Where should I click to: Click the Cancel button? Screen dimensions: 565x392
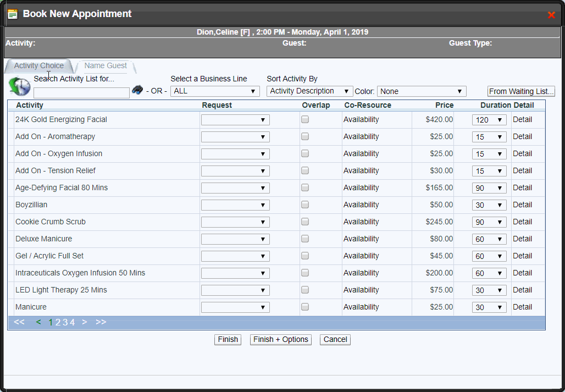tap(335, 340)
